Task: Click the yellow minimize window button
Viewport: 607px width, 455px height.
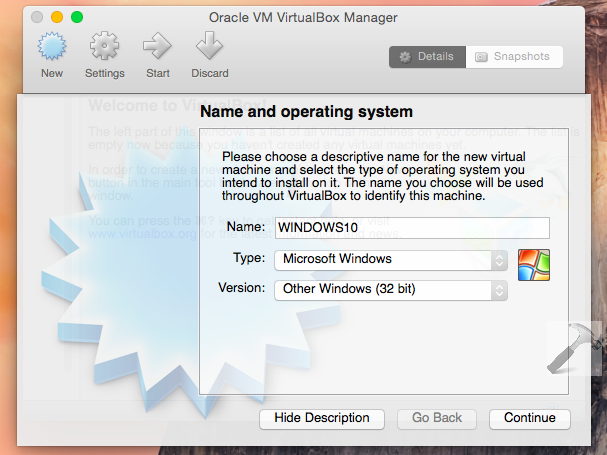Action: (x=57, y=17)
